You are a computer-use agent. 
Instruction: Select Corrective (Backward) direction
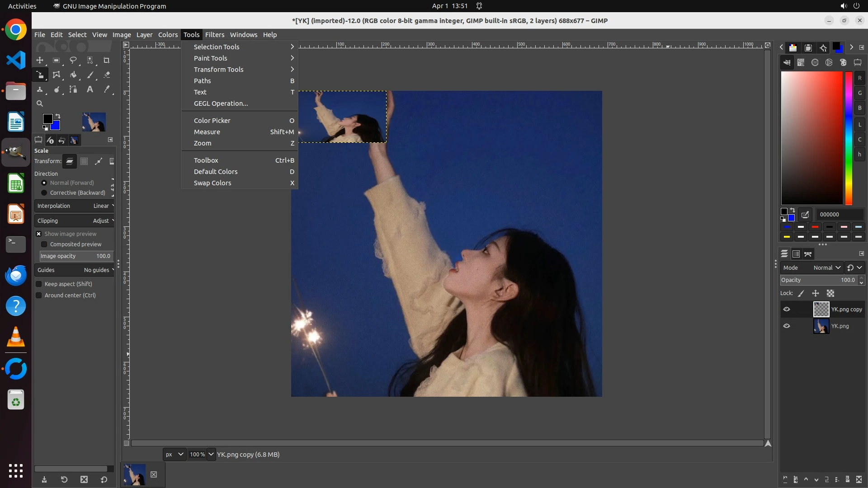pyautogui.click(x=44, y=193)
